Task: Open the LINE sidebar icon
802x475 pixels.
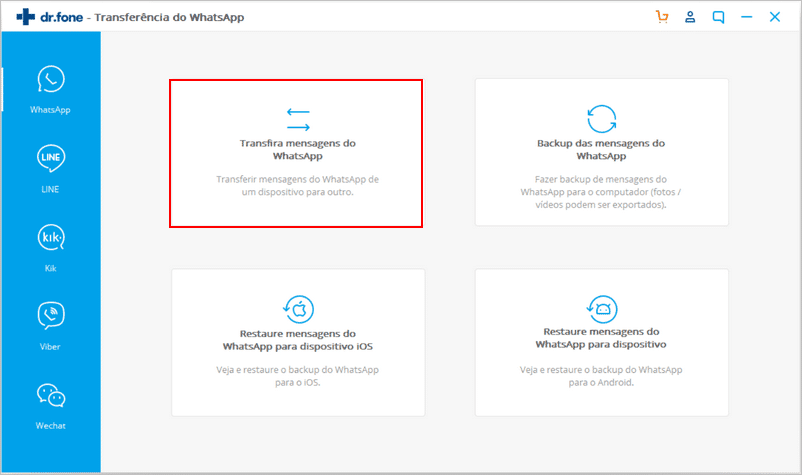Action: tap(51, 159)
